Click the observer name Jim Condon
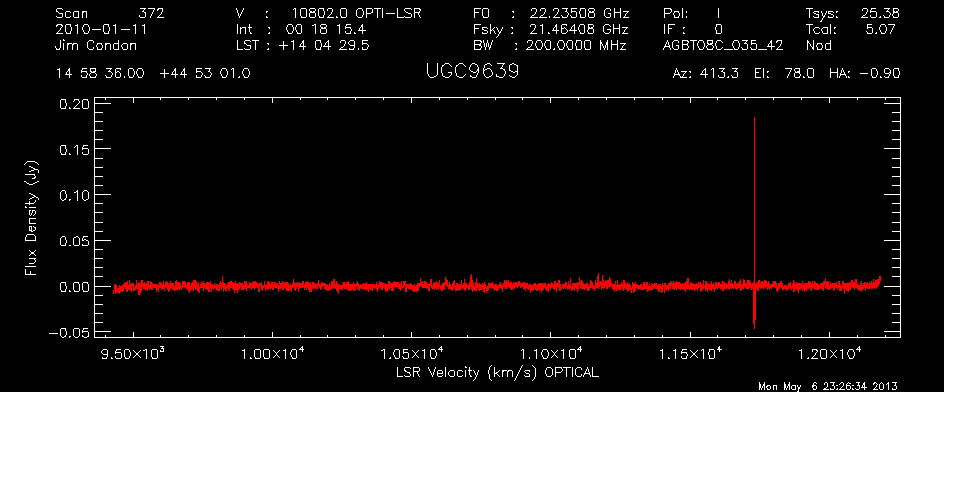This screenshot has width=962, height=490. 96,45
